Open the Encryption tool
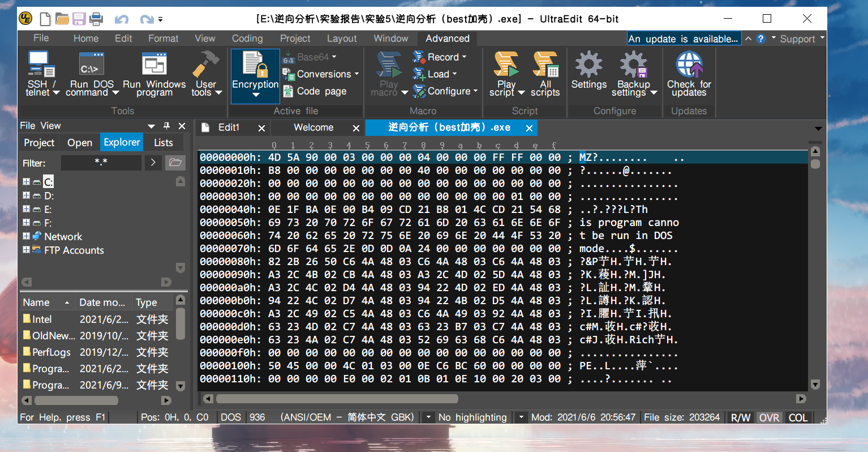868x452 pixels. [x=255, y=74]
